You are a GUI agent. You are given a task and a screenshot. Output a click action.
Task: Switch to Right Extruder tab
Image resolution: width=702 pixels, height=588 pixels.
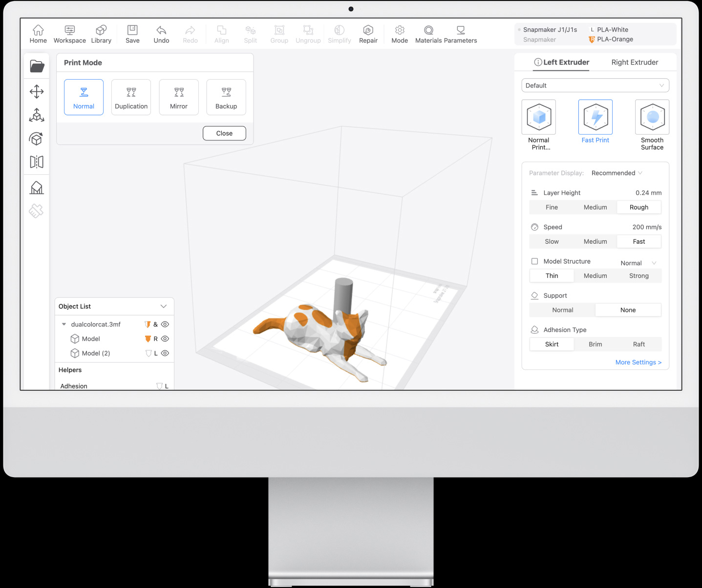[x=635, y=62]
